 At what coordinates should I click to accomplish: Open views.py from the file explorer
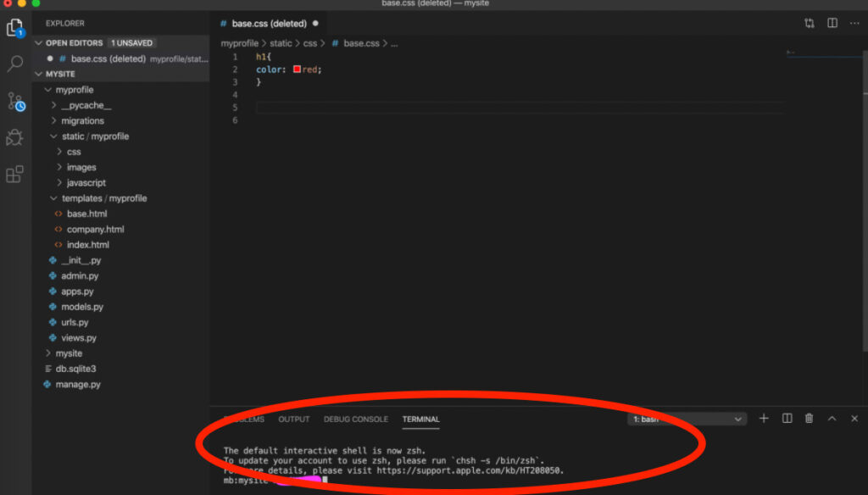tap(79, 337)
